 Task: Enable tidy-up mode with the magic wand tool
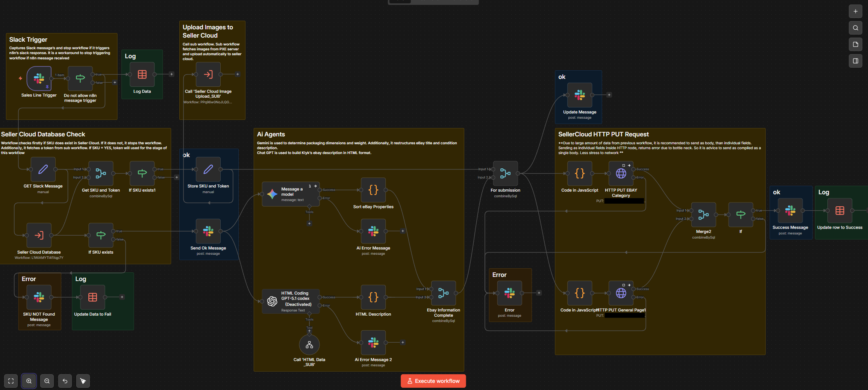click(x=83, y=381)
